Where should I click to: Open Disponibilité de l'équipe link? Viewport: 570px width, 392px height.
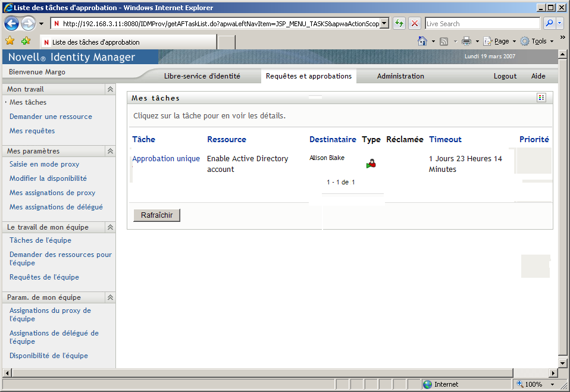tap(49, 356)
